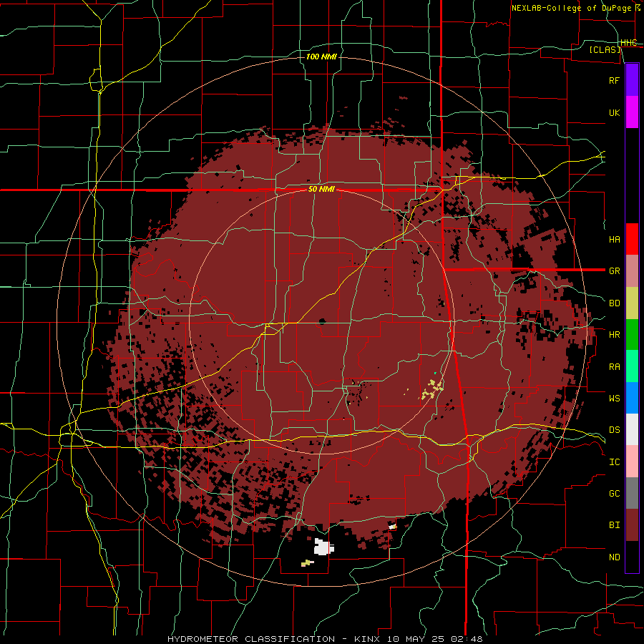Click the GR legend label
Viewport: 644px width, 644px height.
click(614, 271)
